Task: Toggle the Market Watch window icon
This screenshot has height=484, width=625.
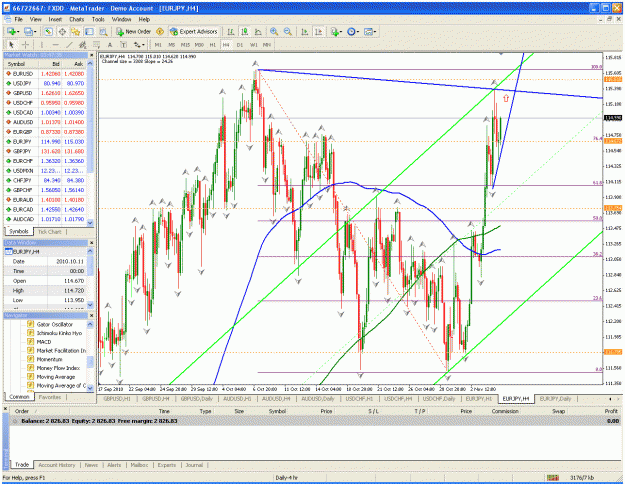Action: click(x=48, y=31)
